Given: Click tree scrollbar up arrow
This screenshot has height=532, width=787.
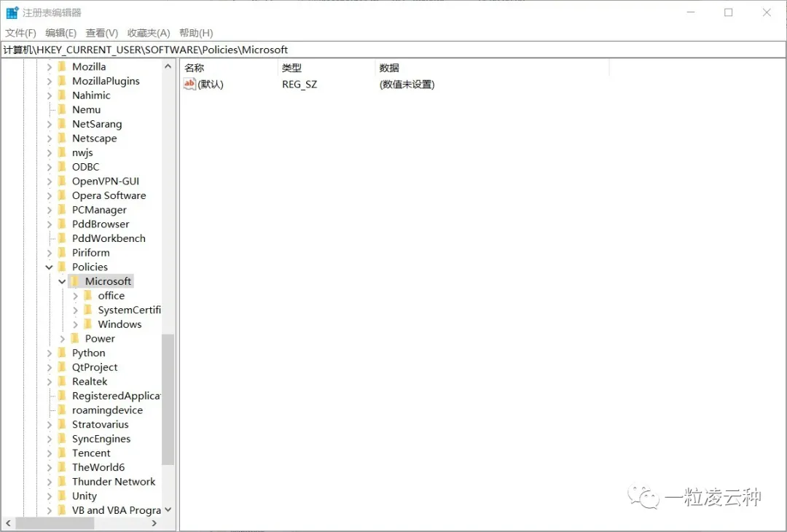Looking at the screenshot, I should tap(168, 66).
